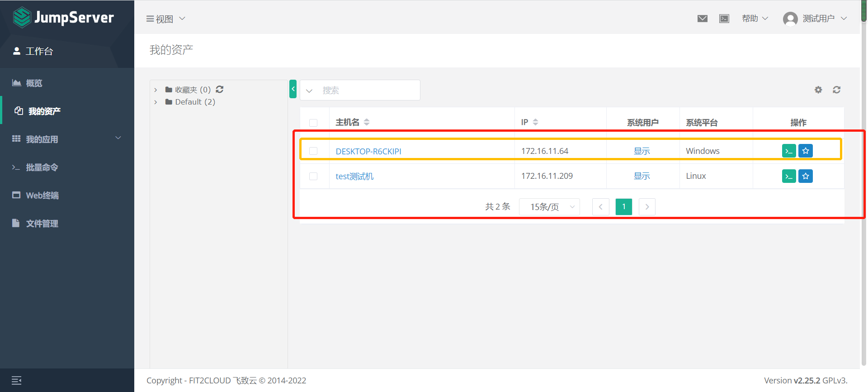Viewport: 868px width, 392px height.
Task: Select the DESKTOP-R6CKIPI row checkbox
Action: tap(313, 151)
